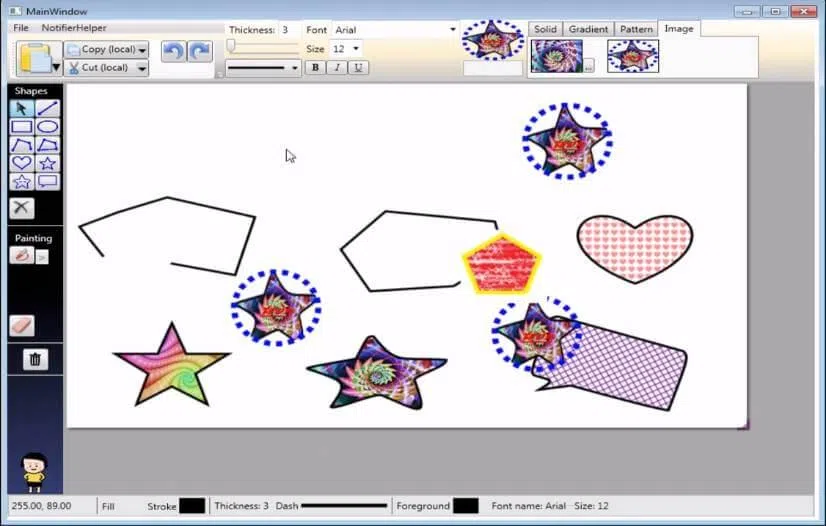This screenshot has width=826, height=526.
Task: Click the status text 'Font name: Arial'
Action: [x=528, y=506]
